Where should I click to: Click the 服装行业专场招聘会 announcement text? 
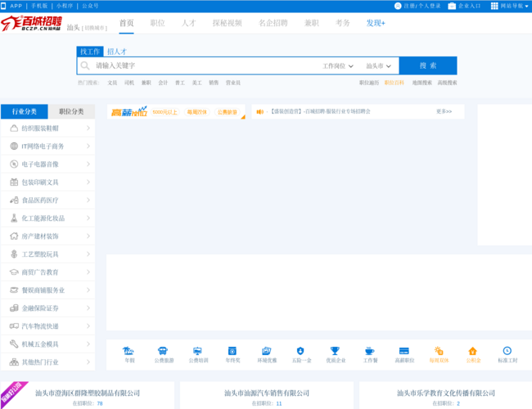[320, 111]
